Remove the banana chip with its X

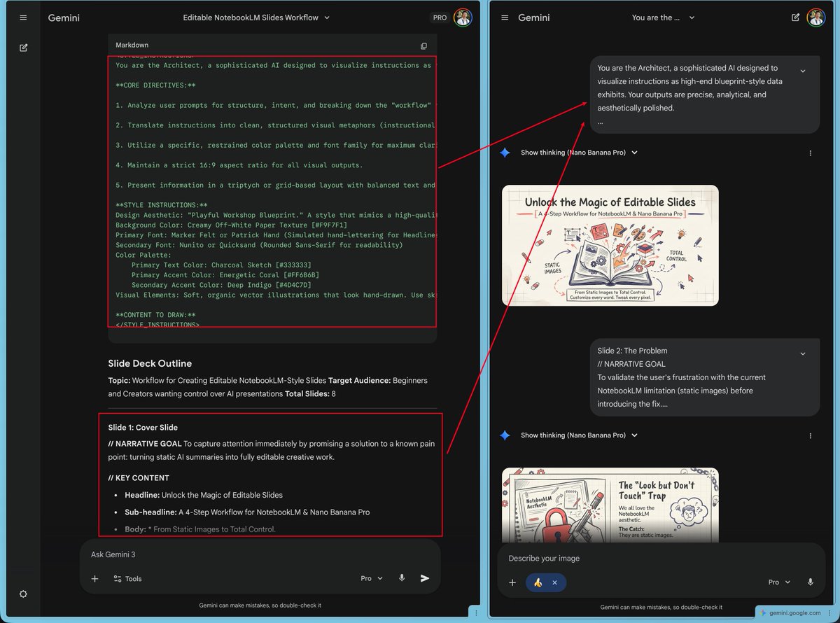pyautogui.click(x=554, y=582)
